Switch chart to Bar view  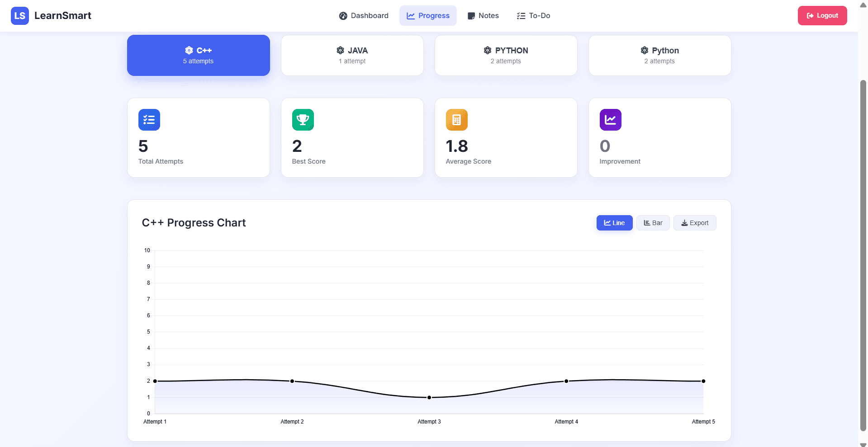pos(653,223)
